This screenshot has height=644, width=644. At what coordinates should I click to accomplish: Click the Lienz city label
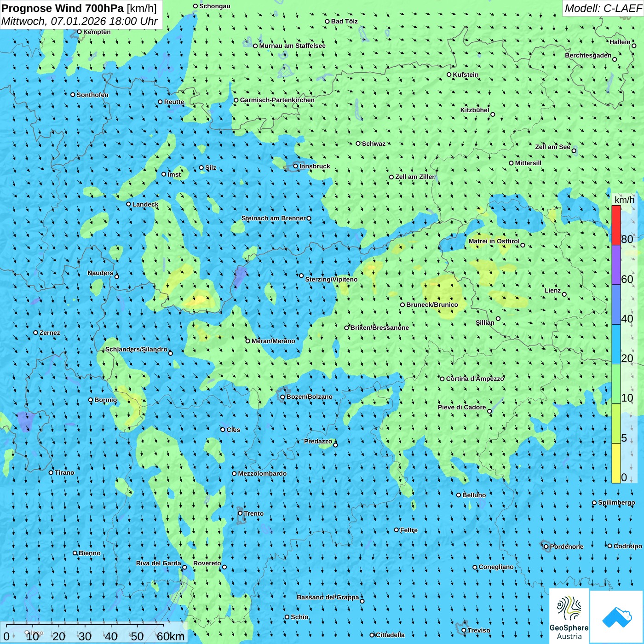[x=552, y=290]
